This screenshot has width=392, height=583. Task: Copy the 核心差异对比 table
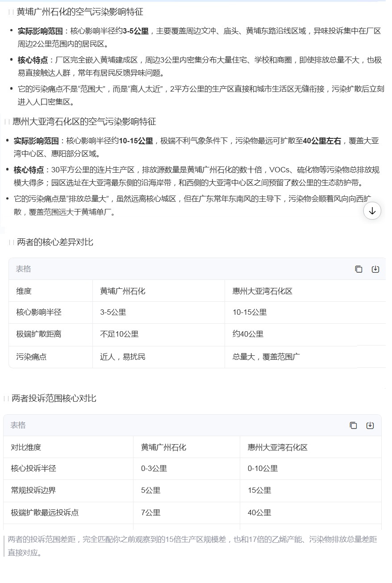point(359,269)
